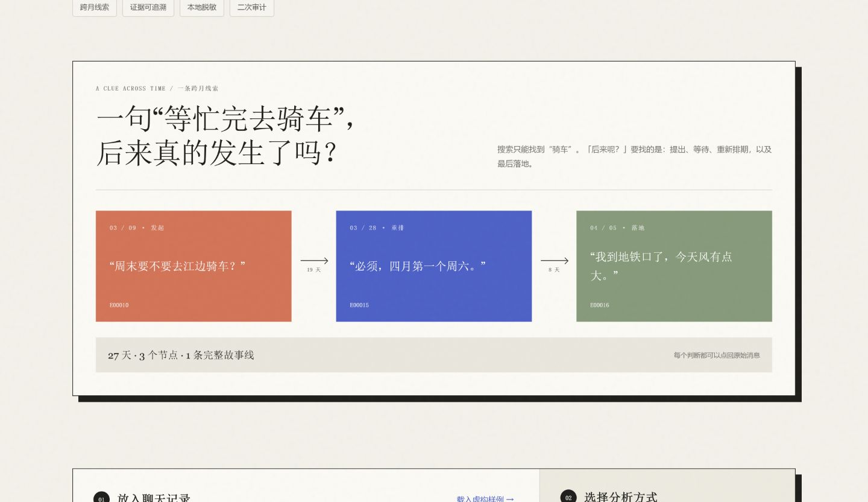Click the 本地脱敏 tag
This screenshot has height=502, width=868.
(x=202, y=7)
